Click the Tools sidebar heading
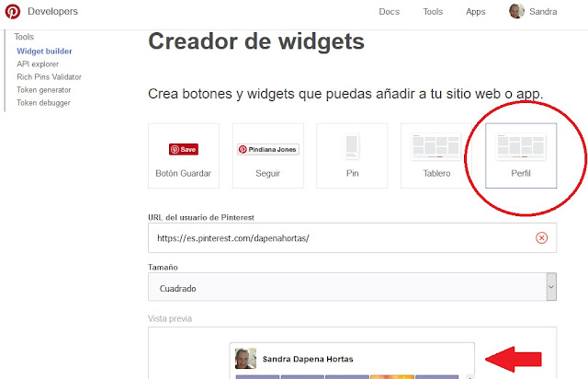Image resolution: width=588 pixels, height=379 pixels. tap(24, 37)
